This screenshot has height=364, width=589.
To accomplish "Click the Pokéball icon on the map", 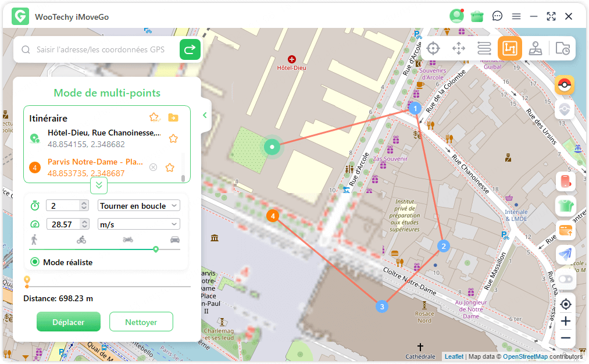I will pyautogui.click(x=564, y=85).
